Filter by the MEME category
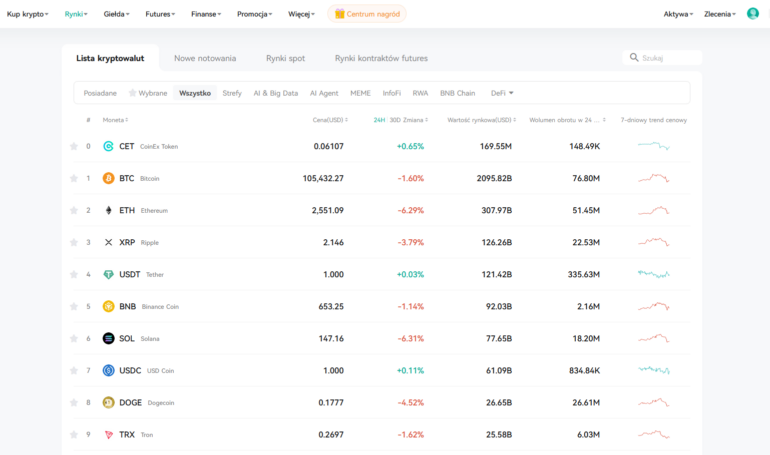The image size is (770, 455). coord(360,93)
